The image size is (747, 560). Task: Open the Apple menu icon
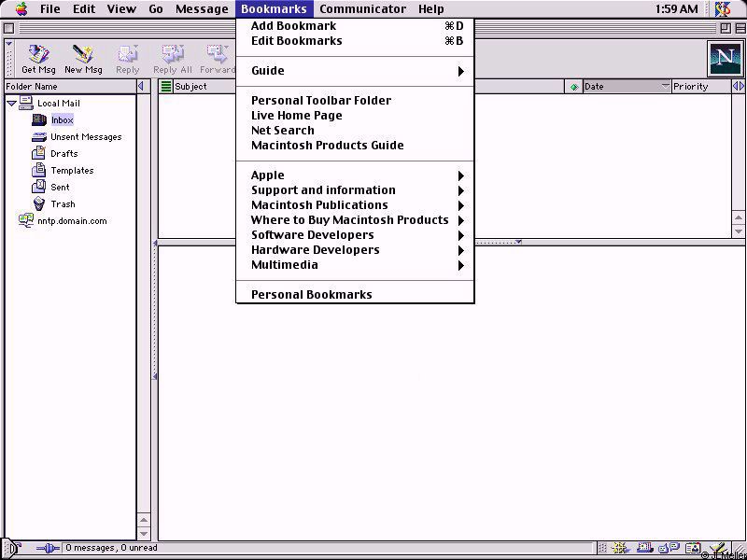pyautogui.click(x=21, y=9)
